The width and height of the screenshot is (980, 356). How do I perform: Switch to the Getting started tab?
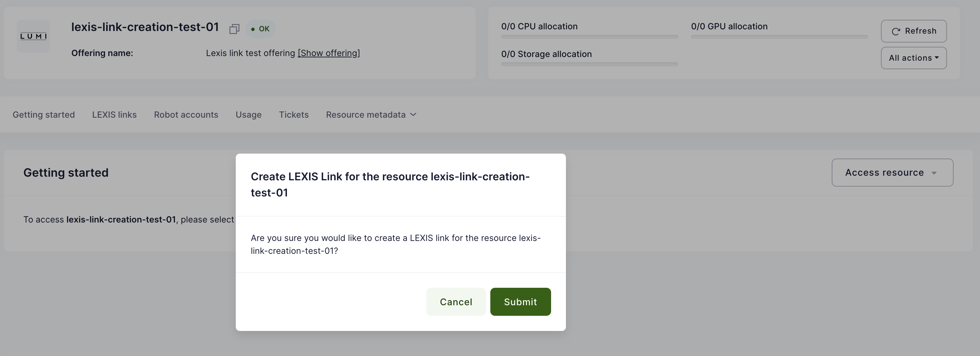tap(44, 115)
